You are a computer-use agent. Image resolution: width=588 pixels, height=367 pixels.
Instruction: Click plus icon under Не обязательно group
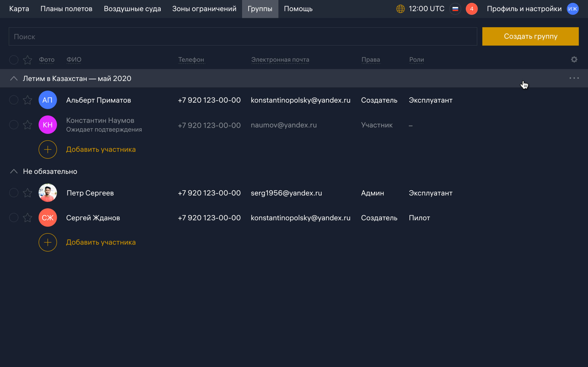click(x=48, y=242)
